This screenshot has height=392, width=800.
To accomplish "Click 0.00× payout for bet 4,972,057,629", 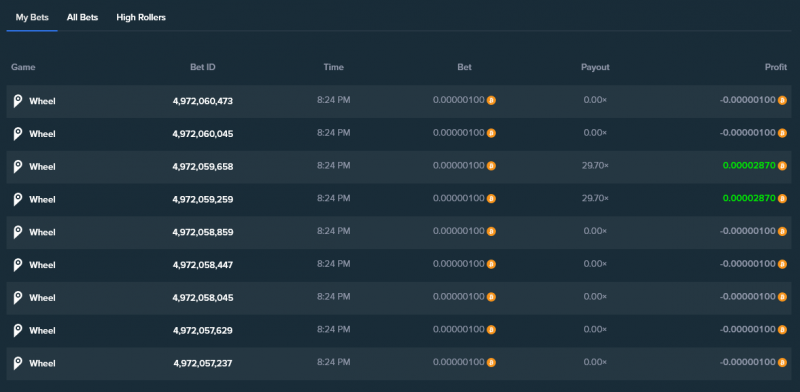I will (x=595, y=329).
